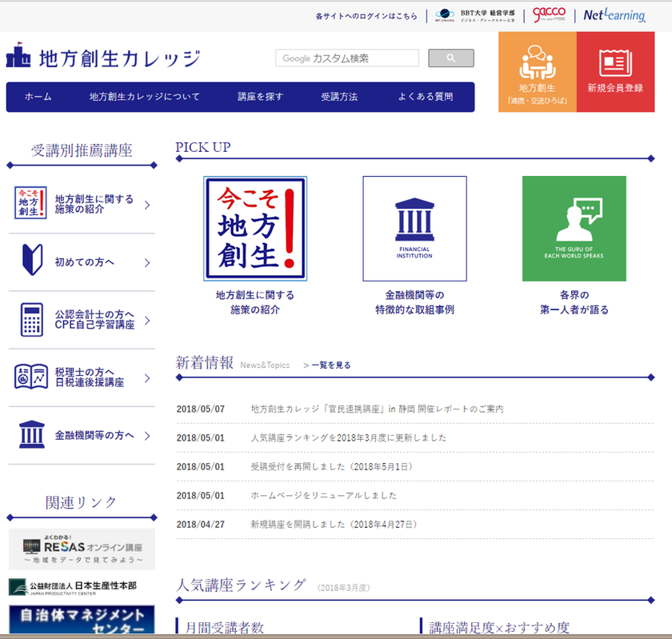Open the green 各界の第一人者が語る thumbnail
The height and width of the screenshot is (639, 672).
[x=574, y=229]
